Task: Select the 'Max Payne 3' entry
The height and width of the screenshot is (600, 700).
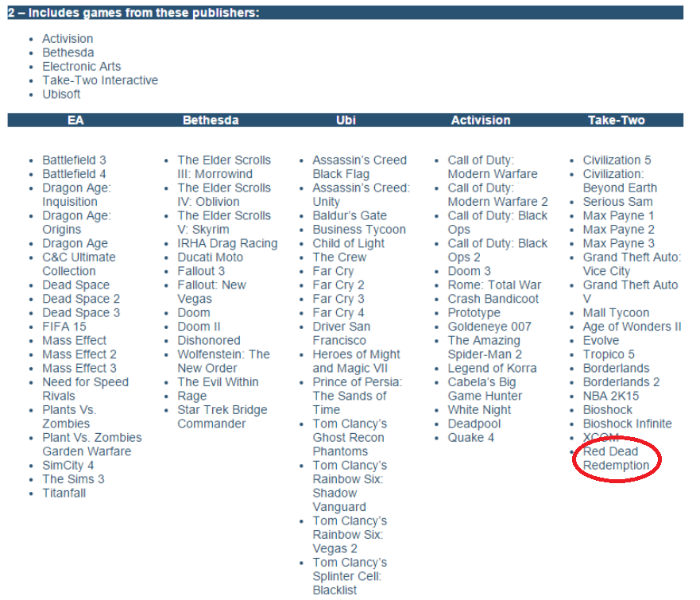Action: tap(619, 243)
